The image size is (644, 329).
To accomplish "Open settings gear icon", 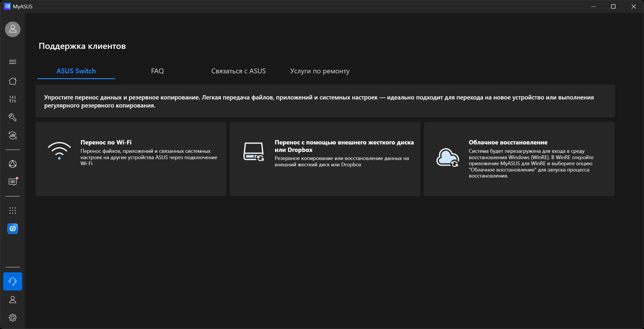I will click(13, 317).
